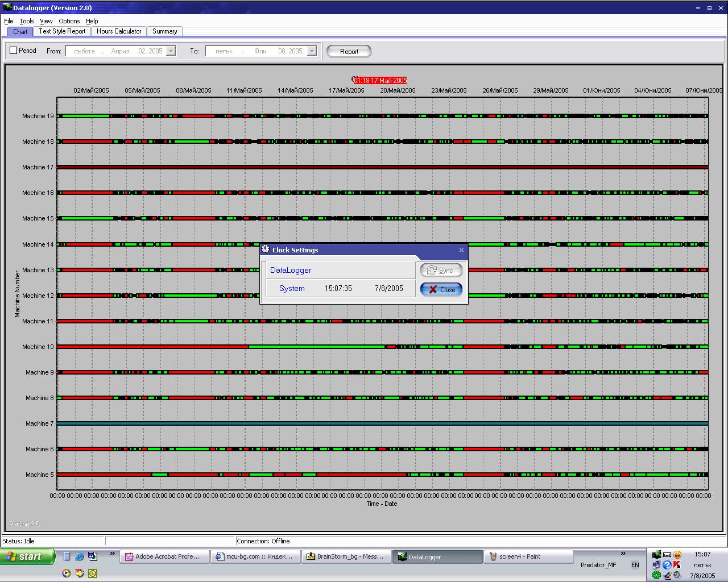Switch to the Hours Calculator tab
The height and width of the screenshot is (582, 728).
[119, 31]
